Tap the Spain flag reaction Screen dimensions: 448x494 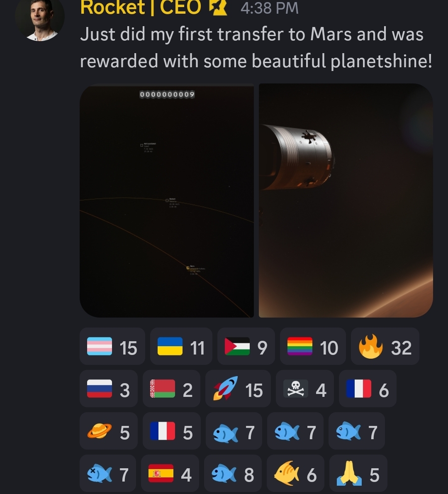[x=170, y=473]
